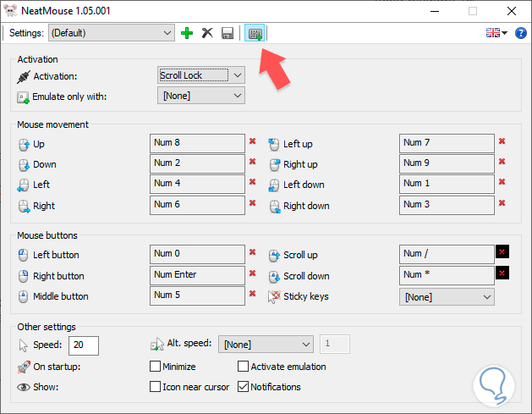Uncheck the Notifications checkbox
532x414 pixels.
coord(243,387)
